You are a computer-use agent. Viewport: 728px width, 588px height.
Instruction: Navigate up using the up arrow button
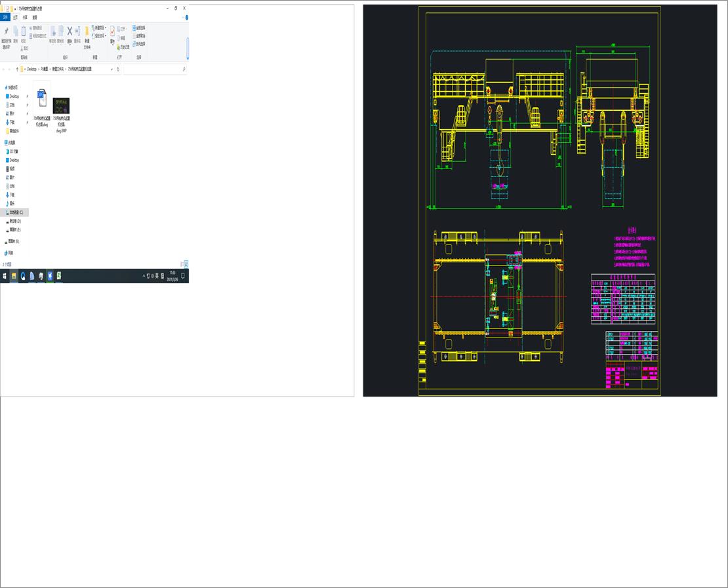click(18, 69)
